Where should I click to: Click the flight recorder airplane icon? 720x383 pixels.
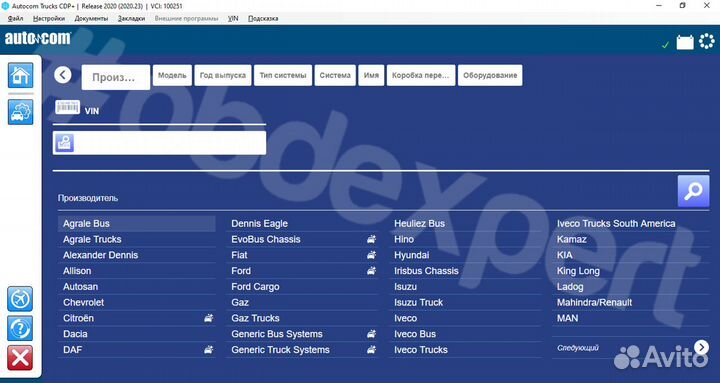click(20, 299)
